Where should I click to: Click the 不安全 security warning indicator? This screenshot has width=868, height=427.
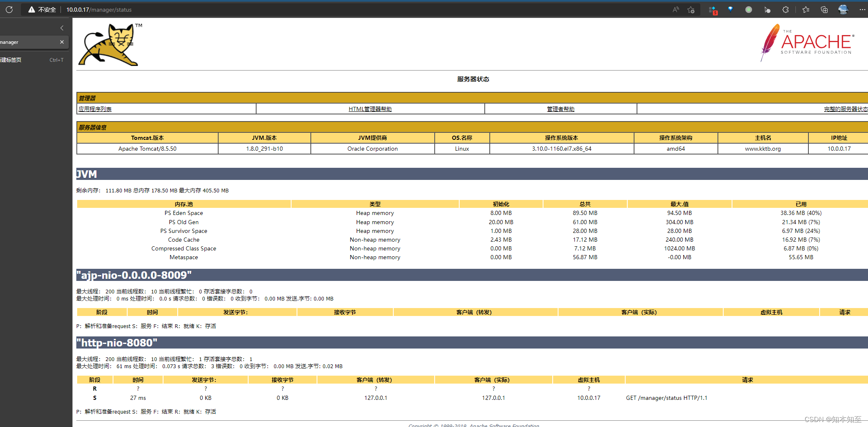[x=42, y=10]
